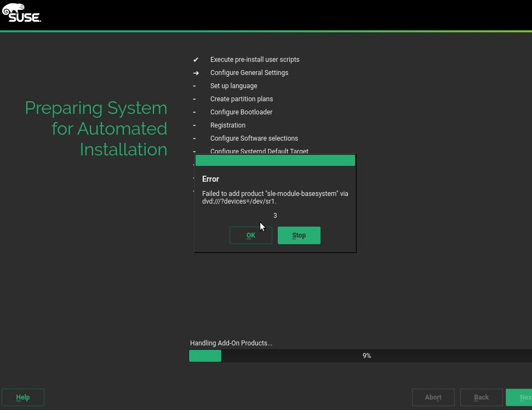The image size is (532, 410).
Task: Click the dash beside Create partition plans
Action: [x=194, y=99]
